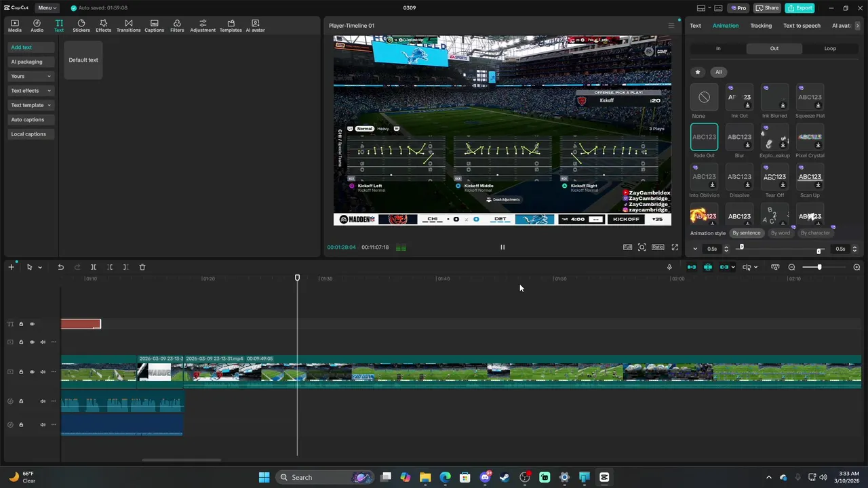This screenshot has height=488, width=868.
Task: Toggle main track magnet
Action: [x=692, y=267]
